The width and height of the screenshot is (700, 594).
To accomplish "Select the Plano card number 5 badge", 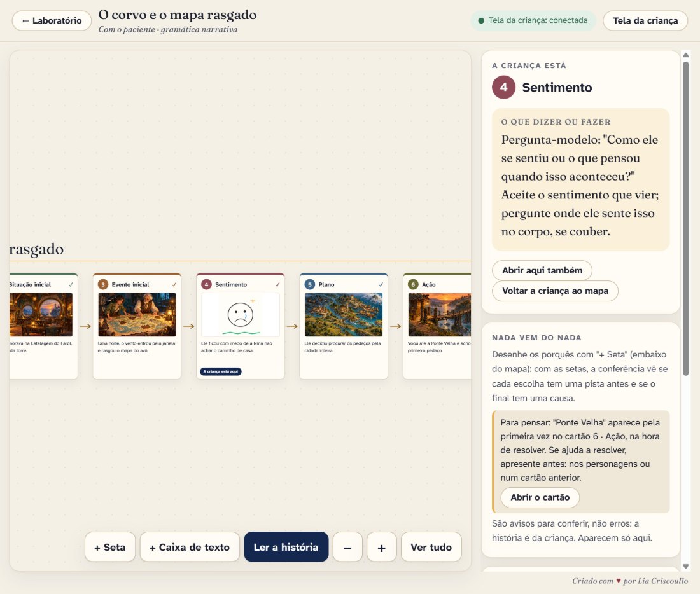I will click(310, 284).
